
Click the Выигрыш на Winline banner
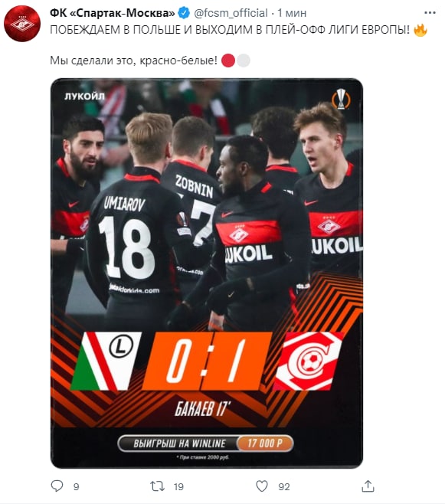click(205, 443)
